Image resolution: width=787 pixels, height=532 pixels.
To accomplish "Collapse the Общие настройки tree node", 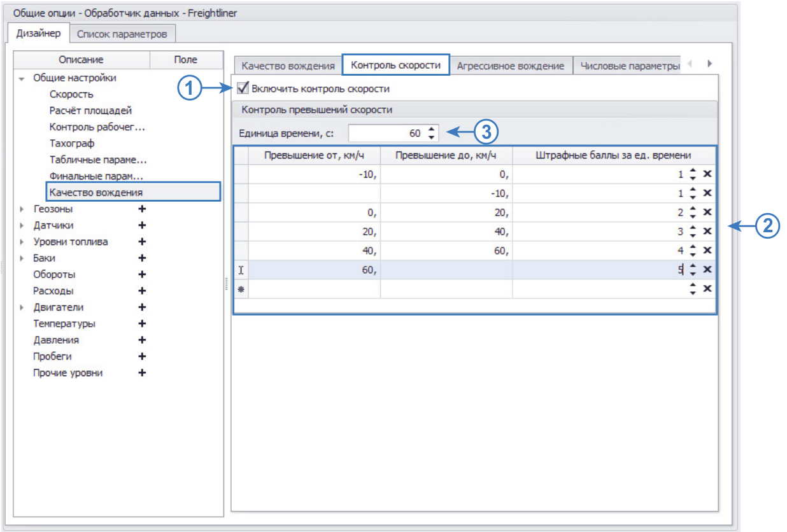I will [22, 79].
